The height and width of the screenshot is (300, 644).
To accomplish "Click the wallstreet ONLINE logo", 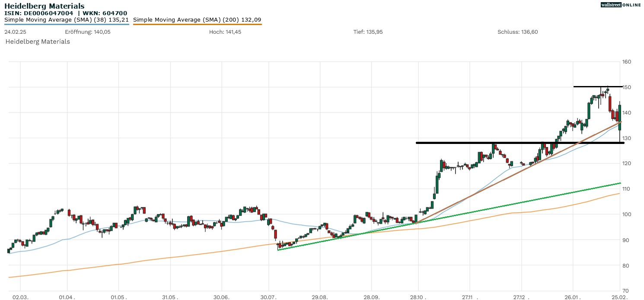I will (621, 5).
